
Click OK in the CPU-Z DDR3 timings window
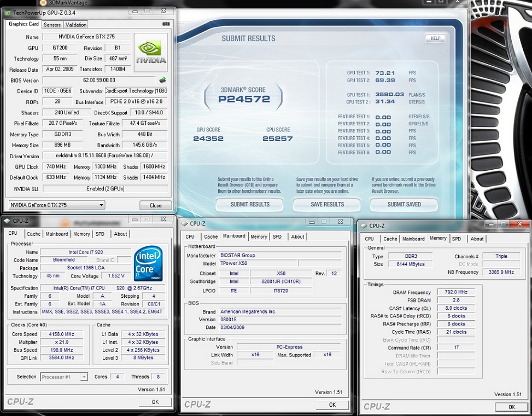(x=512, y=407)
